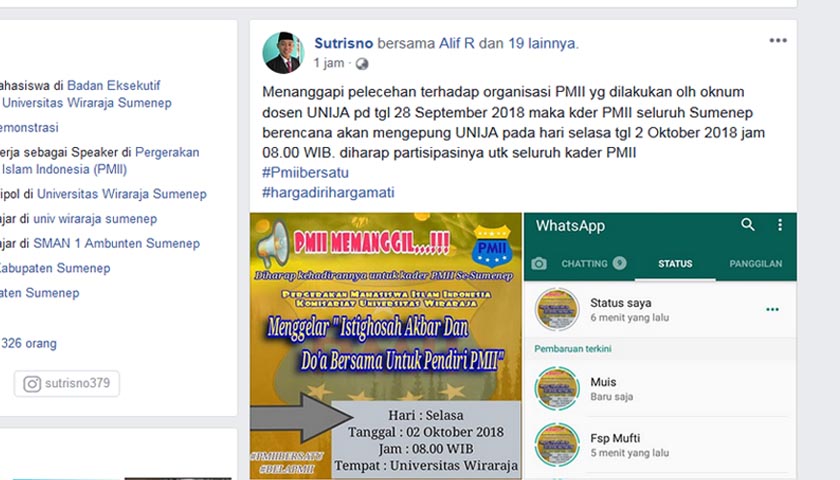This screenshot has height=480, width=840.
Task: Select the STATUS tab
Action: tap(675, 264)
